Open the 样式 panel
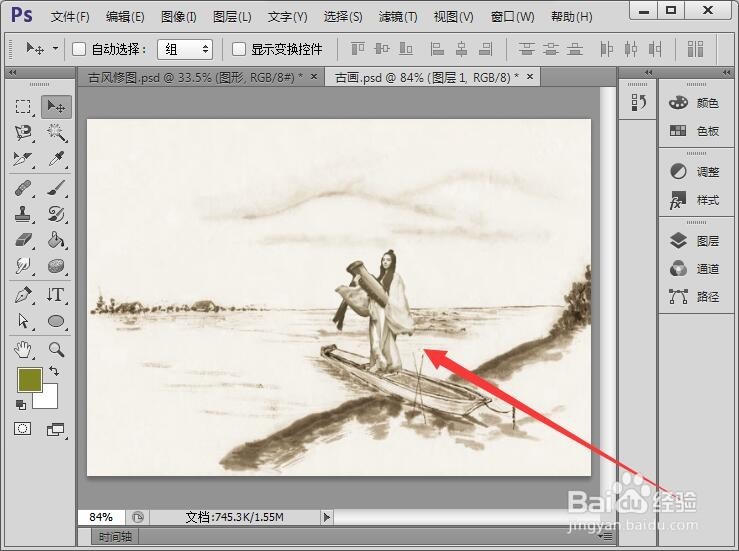739x551 pixels. point(695,200)
